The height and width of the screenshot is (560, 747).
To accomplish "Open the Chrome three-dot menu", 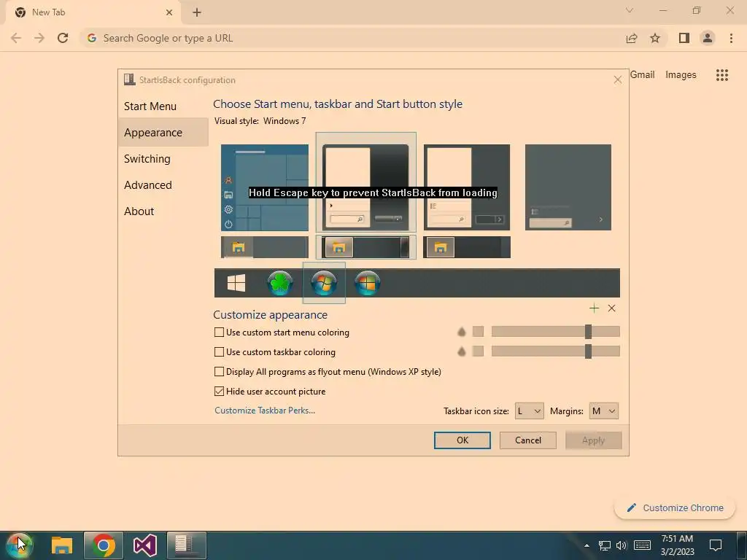I will tap(731, 38).
